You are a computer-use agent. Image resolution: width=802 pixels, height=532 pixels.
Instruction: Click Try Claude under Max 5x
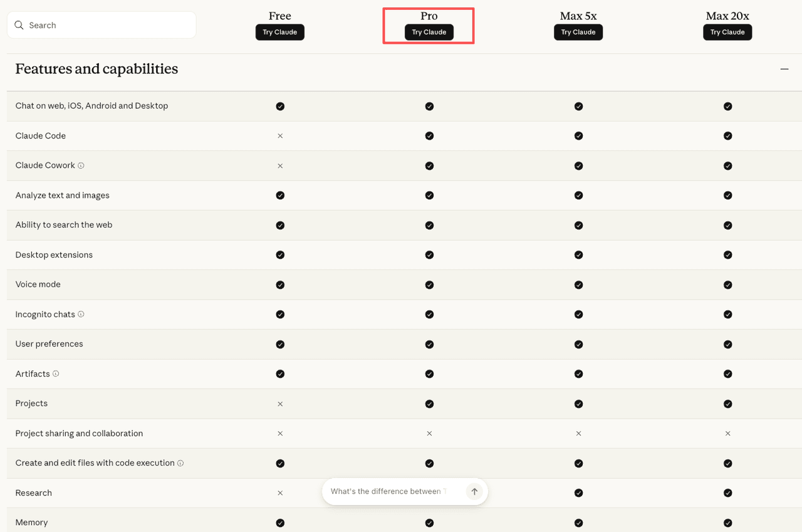pos(578,32)
